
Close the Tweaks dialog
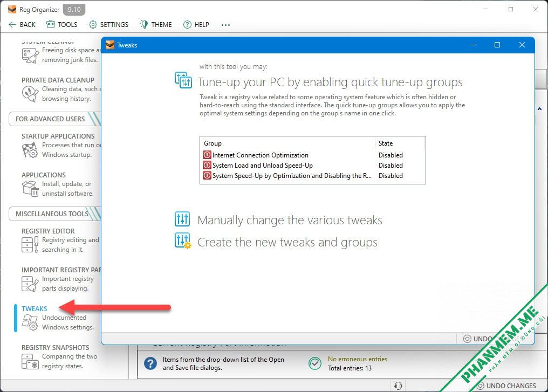(x=522, y=45)
